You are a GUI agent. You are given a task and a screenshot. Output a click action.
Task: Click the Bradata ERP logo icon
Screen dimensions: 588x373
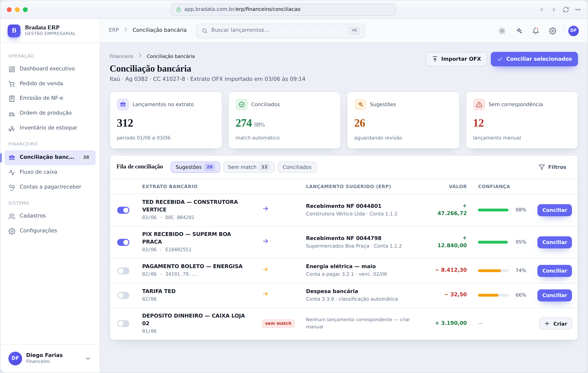[x=14, y=31]
